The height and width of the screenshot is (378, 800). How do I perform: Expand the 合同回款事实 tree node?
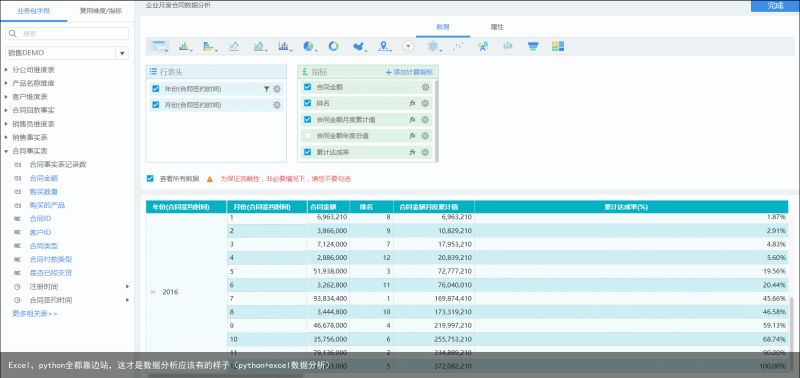pyautogui.click(x=6, y=110)
